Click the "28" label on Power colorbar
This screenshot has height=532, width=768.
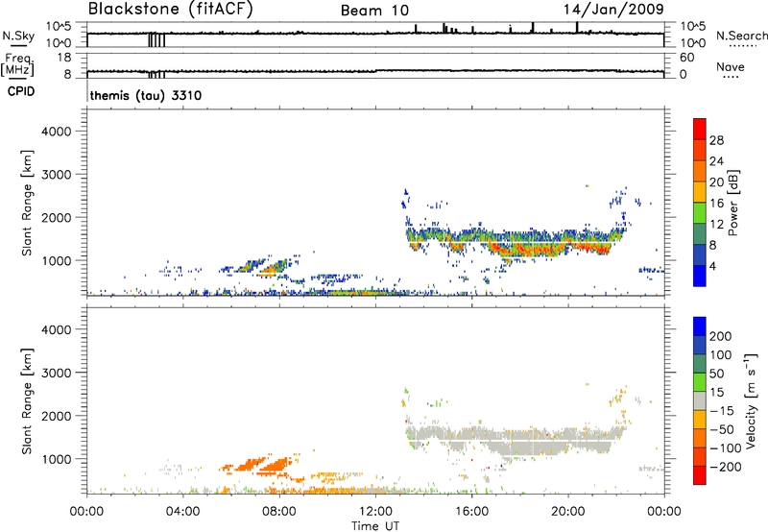(x=716, y=140)
